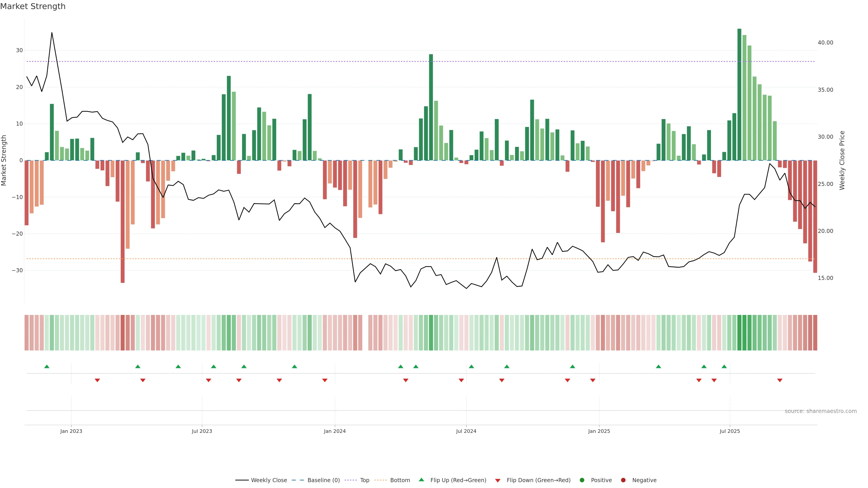This screenshot has width=868, height=488.
Task: Click the Jul 2023 axis label
Action: [x=202, y=431]
